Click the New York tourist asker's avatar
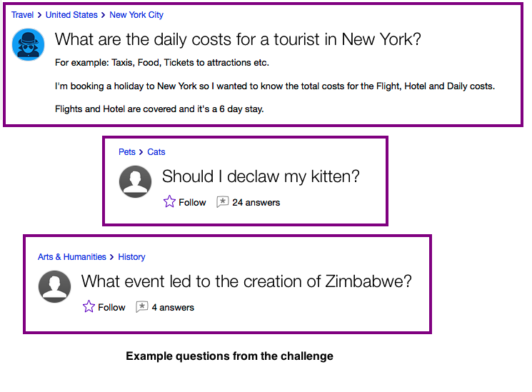This screenshot has height=392, width=532. [x=29, y=44]
